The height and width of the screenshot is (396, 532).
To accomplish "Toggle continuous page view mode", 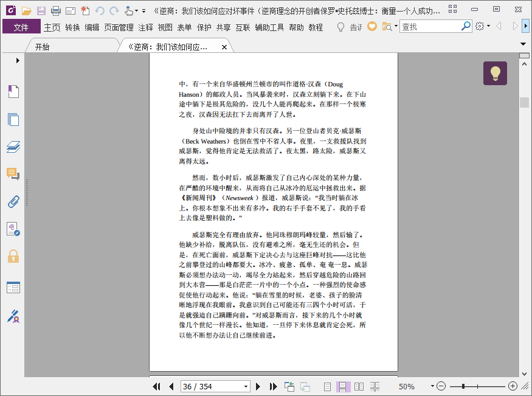I will [x=343, y=386].
